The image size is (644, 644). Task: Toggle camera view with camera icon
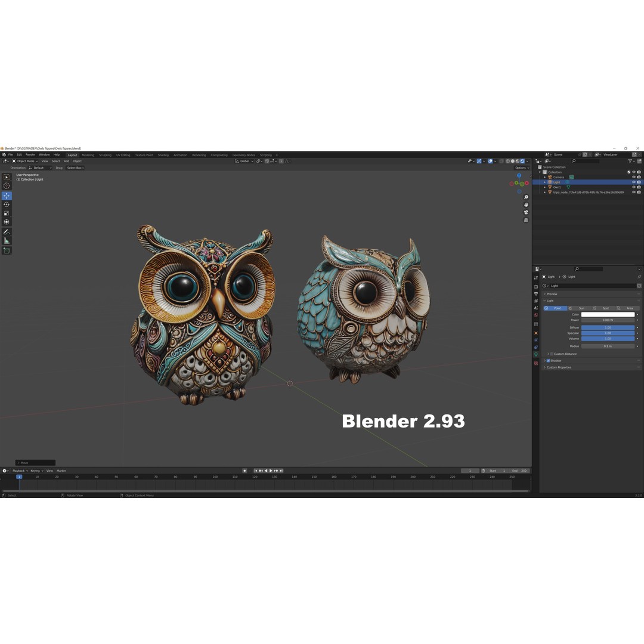[x=526, y=212]
